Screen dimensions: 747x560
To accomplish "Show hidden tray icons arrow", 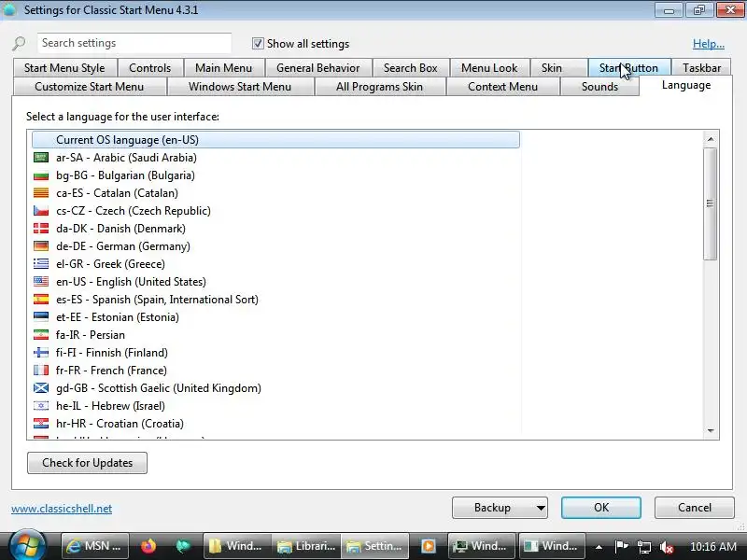I will click(x=599, y=547).
